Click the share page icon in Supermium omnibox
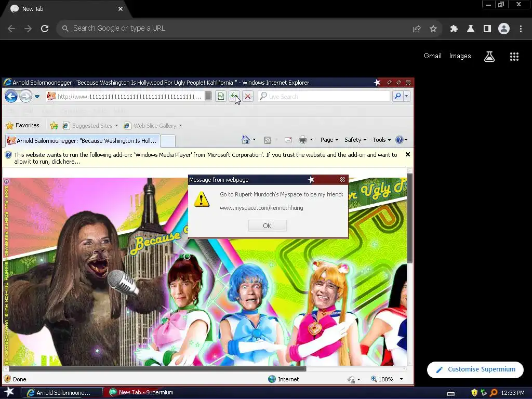Screen dimensions: 532x399 point(417,29)
